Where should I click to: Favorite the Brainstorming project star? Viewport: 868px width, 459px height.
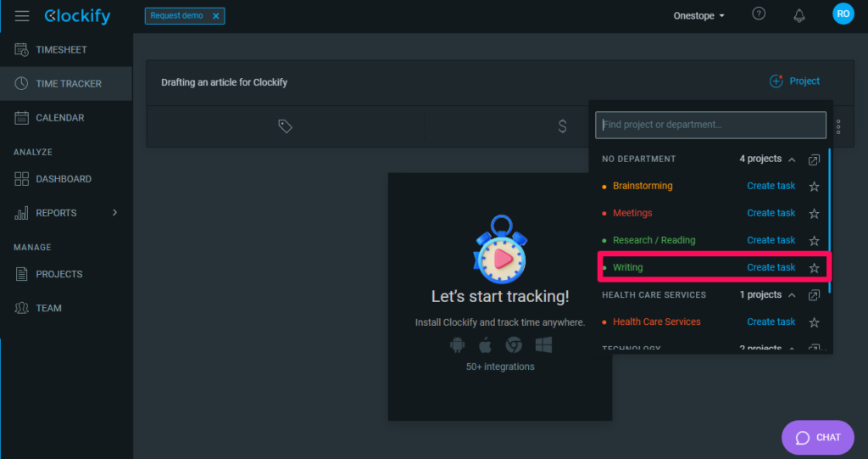(x=814, y=187)
